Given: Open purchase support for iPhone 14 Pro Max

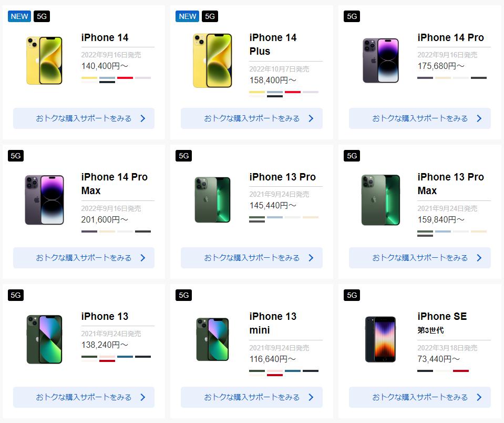Looking at the screenshot, I should [84, 258].
